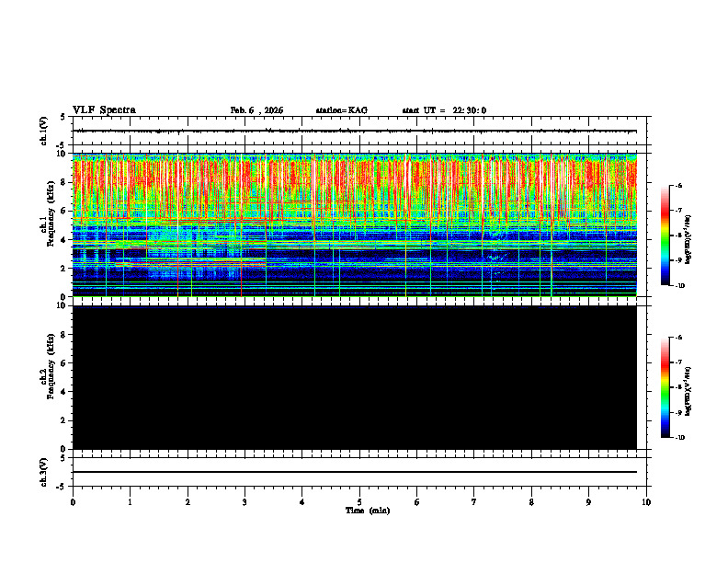Click the "10" tick on the time axis

pyautogui.click(x=646, y=502)
